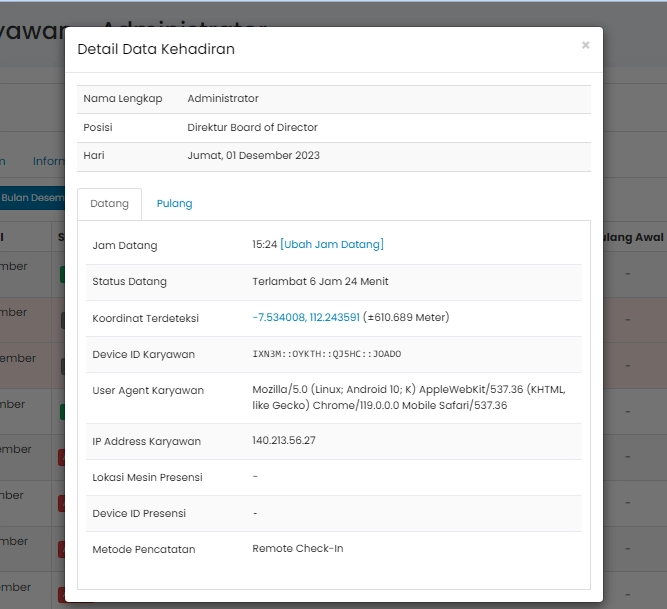Viewport: 667px width, 609px height.
Task: Click the date Jumat, 01 Desember 2023
Action: click(x=253, y=156)
